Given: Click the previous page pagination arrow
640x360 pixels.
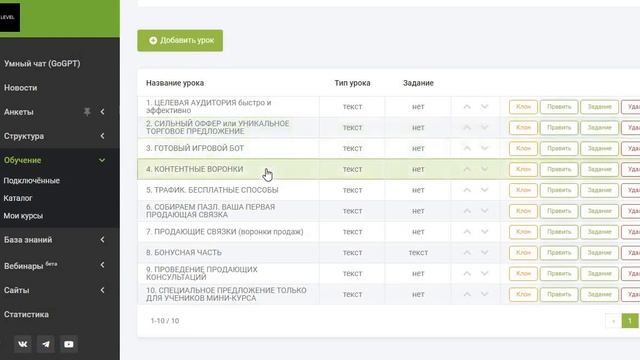Looking at the screenshot, I should [x=613, y=321].
